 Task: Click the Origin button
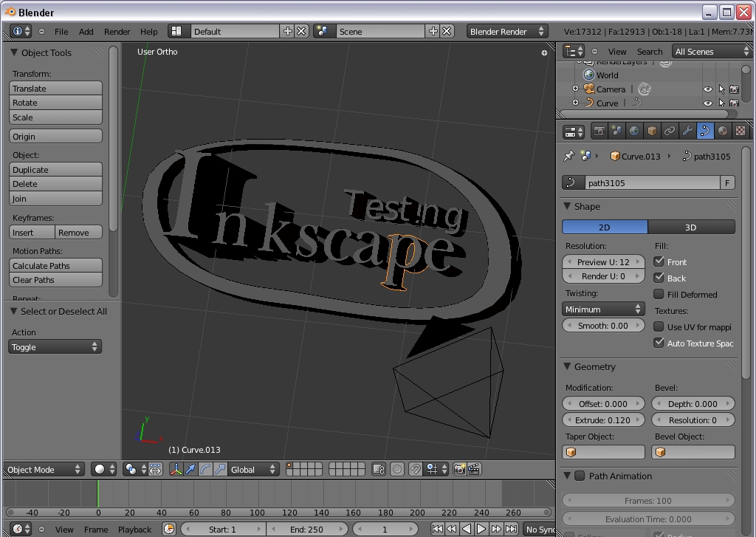[55, 137]
